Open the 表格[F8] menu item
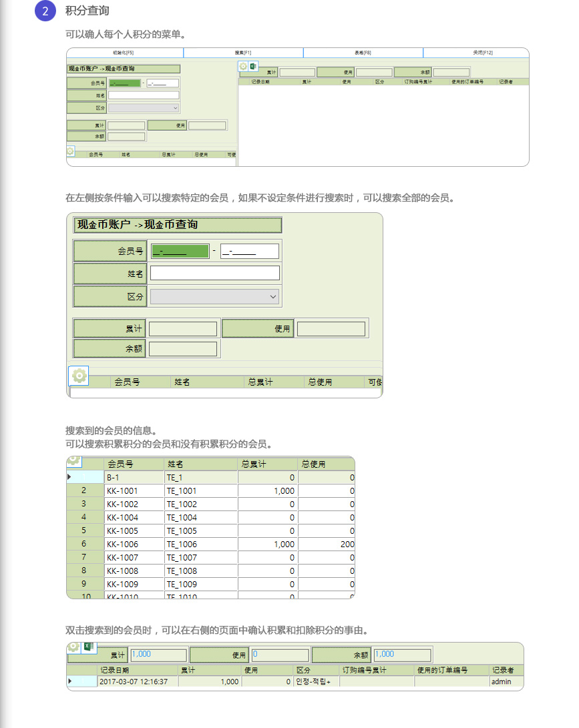The image size is (579, 728). 363,53
